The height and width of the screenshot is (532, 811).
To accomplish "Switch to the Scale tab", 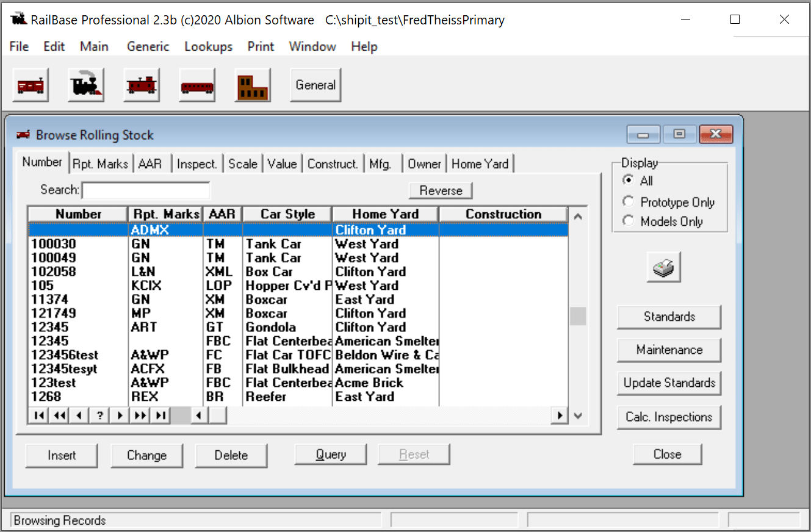I will [243, 164].
